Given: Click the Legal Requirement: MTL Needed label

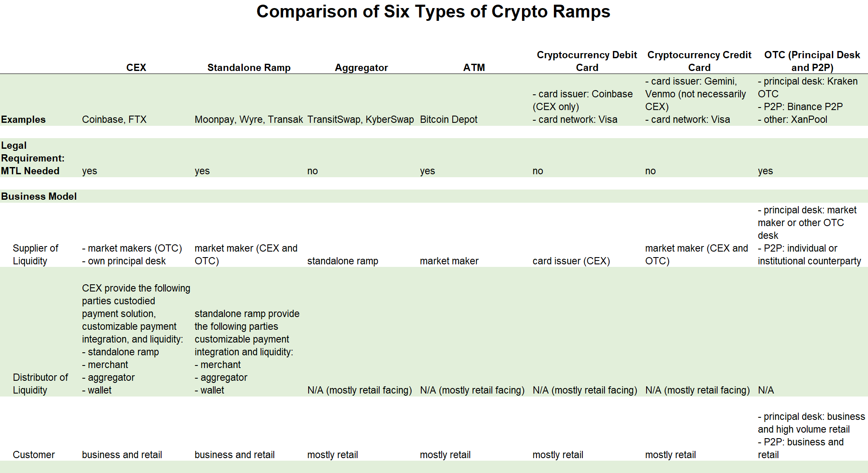Looking at the screenshot, I should pos(33,158).
